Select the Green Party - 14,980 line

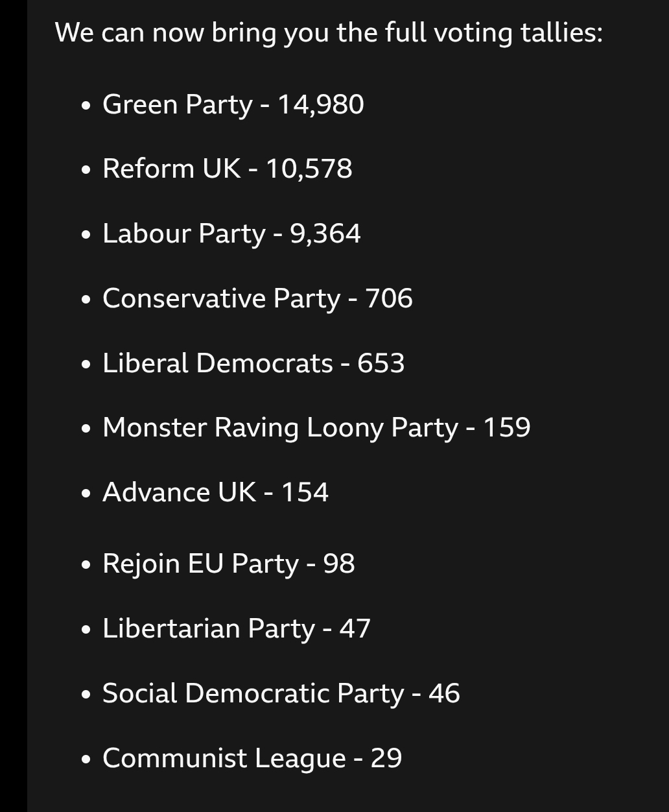233,104
